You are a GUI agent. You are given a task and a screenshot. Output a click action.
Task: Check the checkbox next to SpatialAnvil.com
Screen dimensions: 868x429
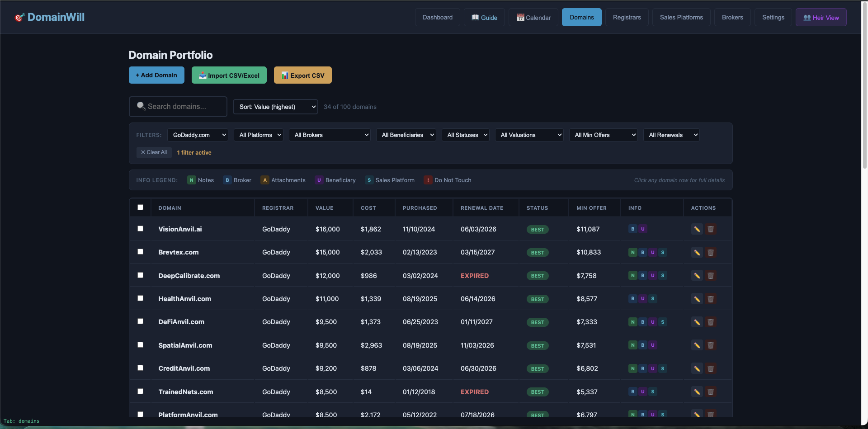[x=140, y=345]
